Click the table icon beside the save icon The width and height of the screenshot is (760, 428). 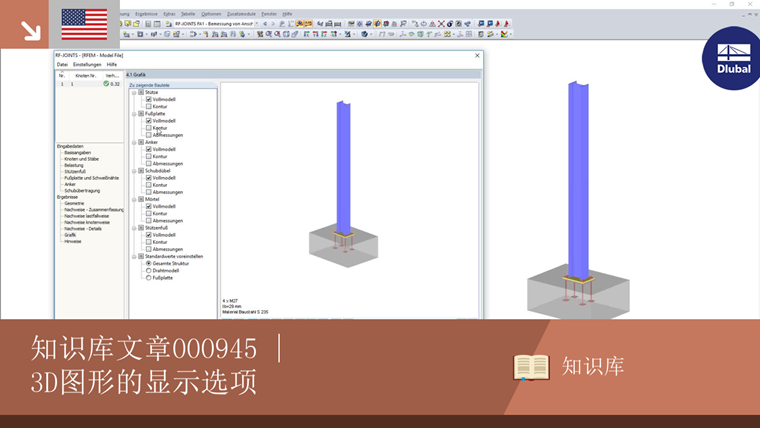(157, 23)
